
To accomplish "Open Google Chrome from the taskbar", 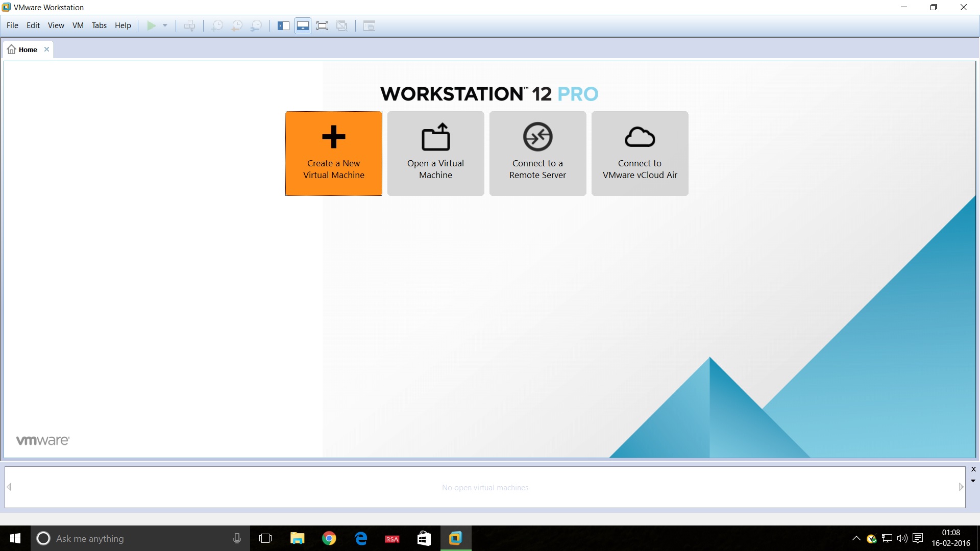I will pyautogui.click(x=329, y=538).
